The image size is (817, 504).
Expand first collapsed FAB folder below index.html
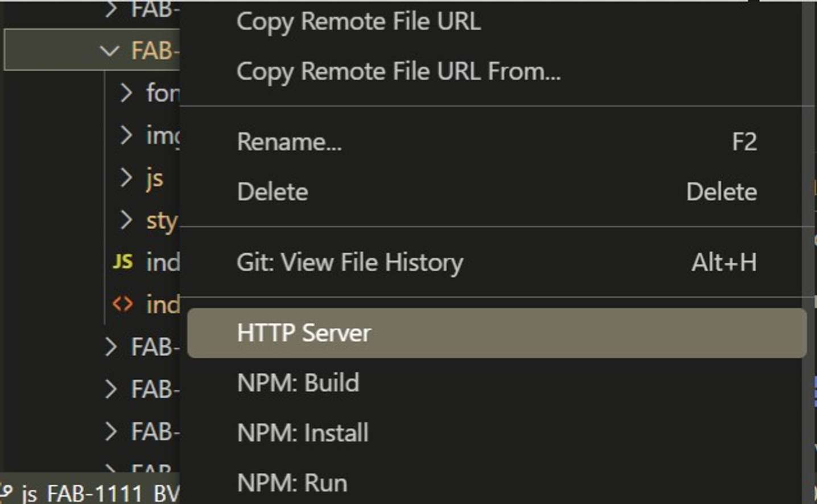[x=111, y=347]
